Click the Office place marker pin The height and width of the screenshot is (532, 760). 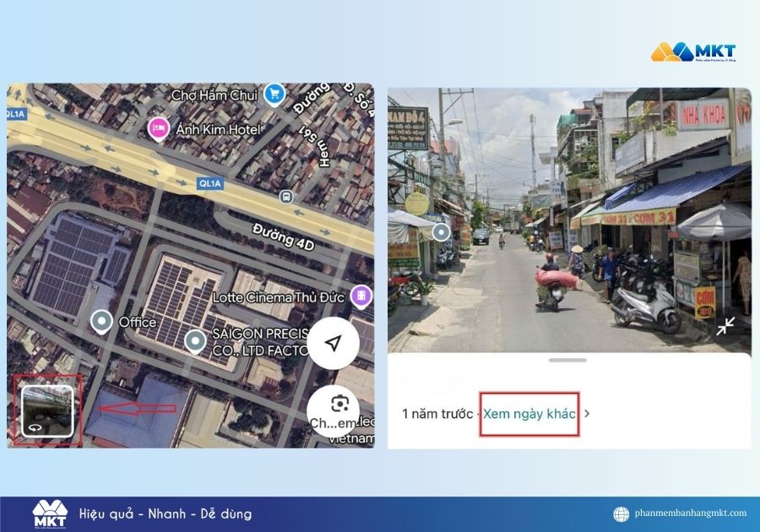point(101,322)
